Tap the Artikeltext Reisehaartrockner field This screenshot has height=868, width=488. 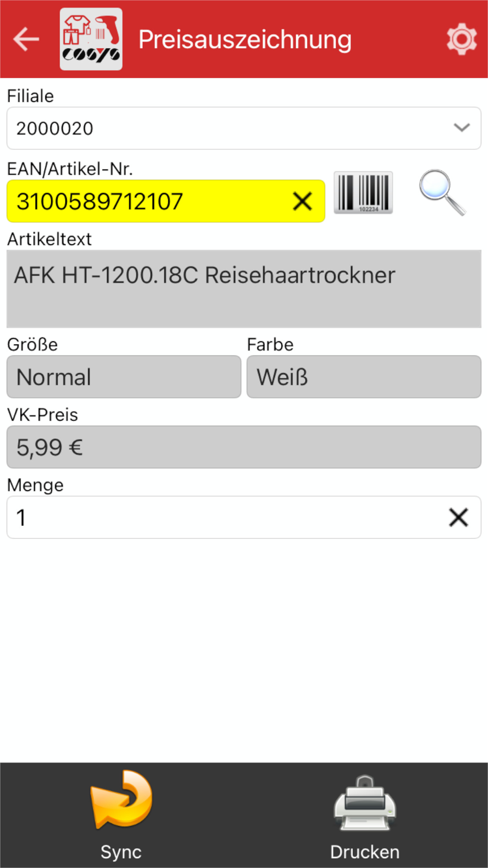coord(244,289)
